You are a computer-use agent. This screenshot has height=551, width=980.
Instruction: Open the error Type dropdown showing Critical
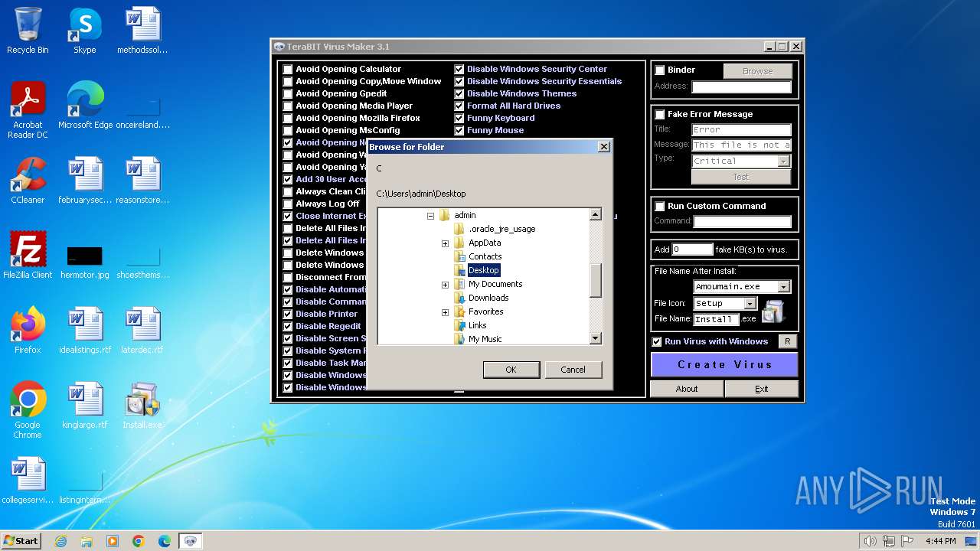783,161
